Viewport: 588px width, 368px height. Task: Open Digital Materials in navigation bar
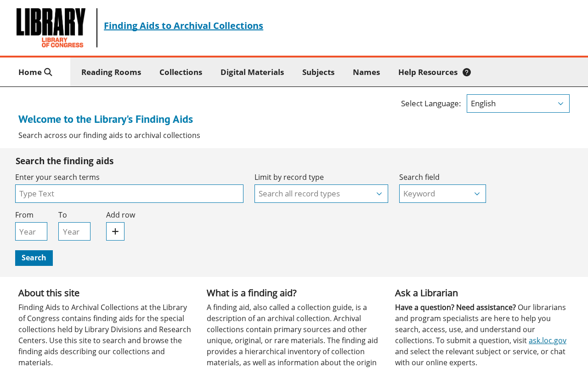click(252, 72)
